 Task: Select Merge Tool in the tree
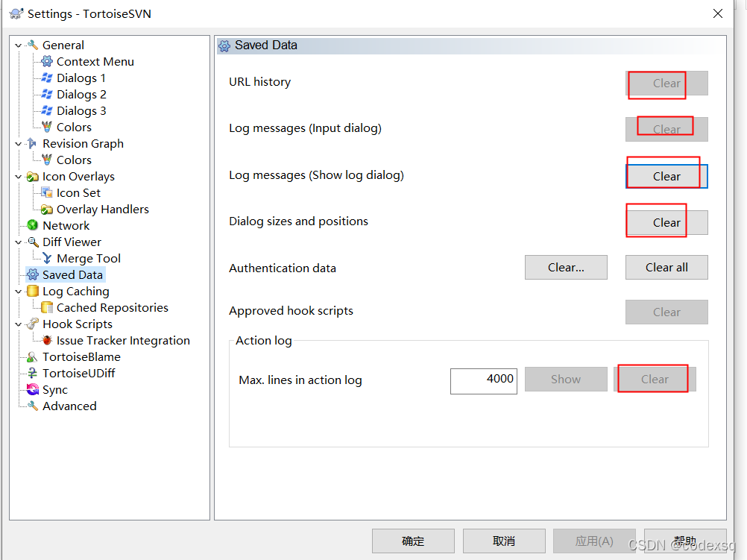coord(89,258)
